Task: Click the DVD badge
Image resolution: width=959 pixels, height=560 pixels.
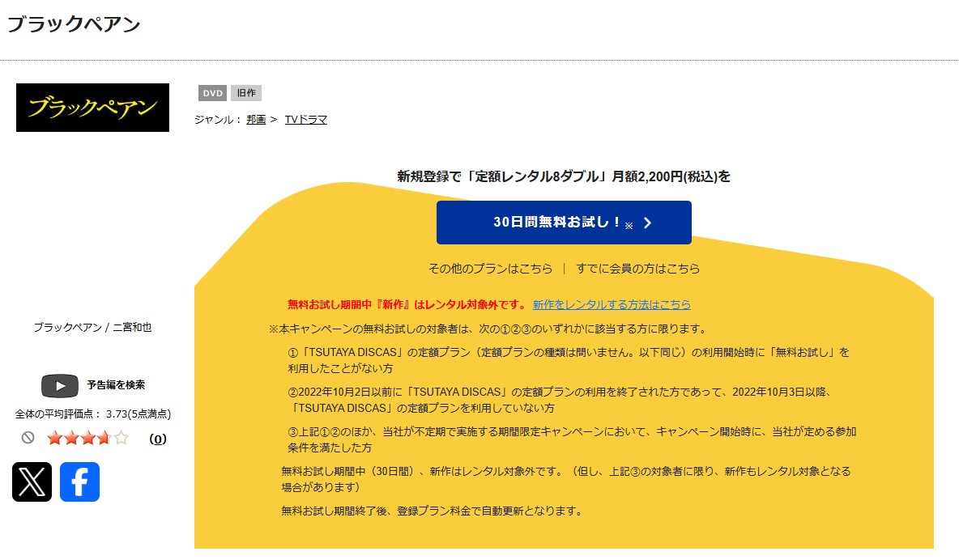Action: point(213,93)
